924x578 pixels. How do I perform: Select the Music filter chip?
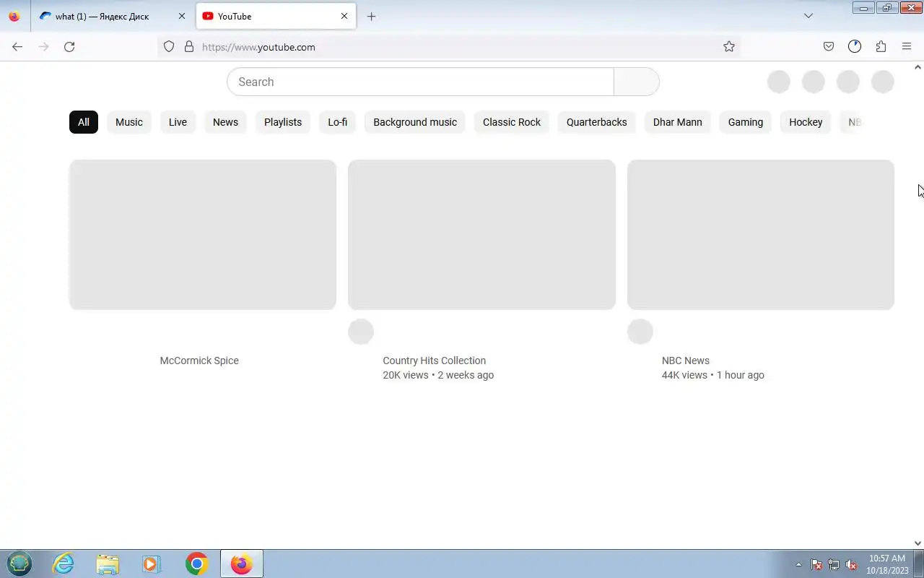pos(129,122)
